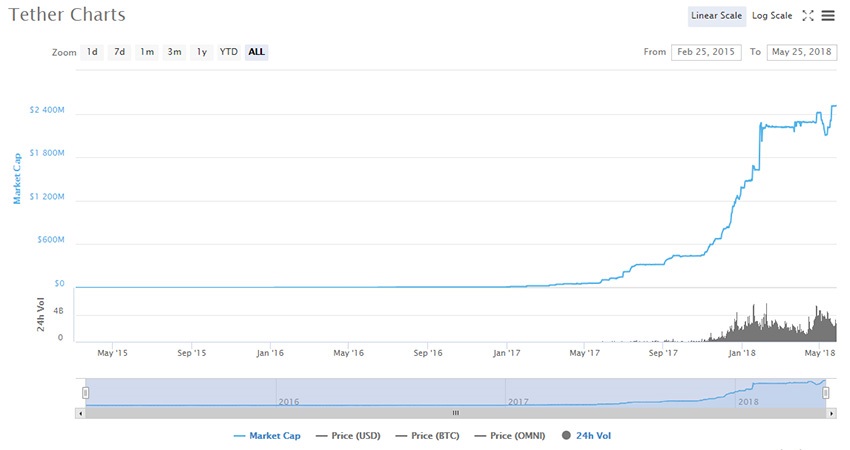Click the Market Cap vertical axis title
Image resolution: width=850 pixels, height=450 pixels.
(17, 178)
